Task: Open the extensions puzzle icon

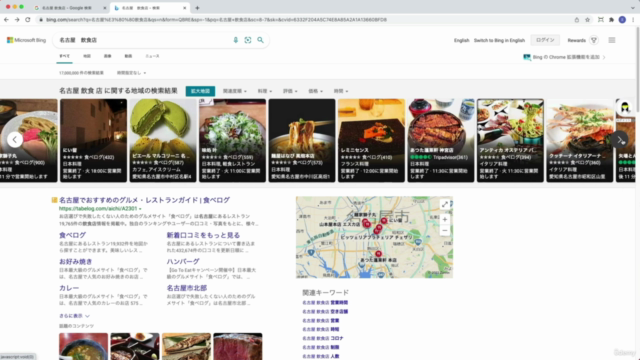Action: tap(611, 19)
